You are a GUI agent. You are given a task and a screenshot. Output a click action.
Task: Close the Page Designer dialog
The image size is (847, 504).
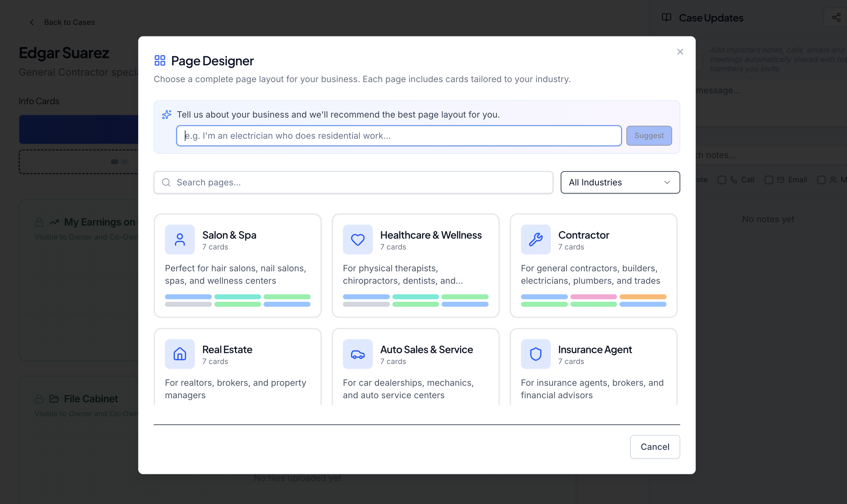click(680, 52)
